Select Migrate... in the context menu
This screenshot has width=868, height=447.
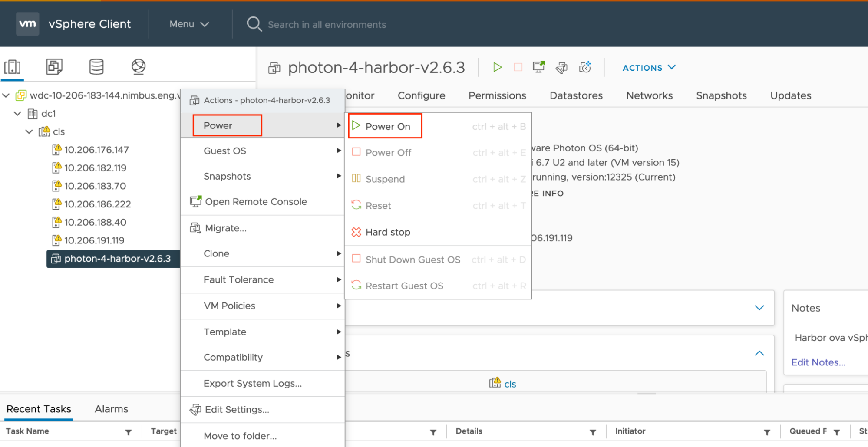coord(262,228)
